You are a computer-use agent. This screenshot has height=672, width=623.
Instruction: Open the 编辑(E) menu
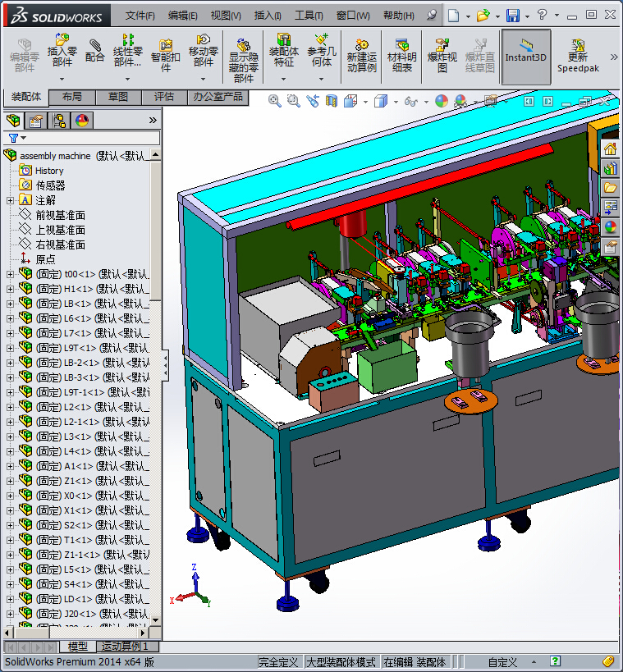click(183, 16)
